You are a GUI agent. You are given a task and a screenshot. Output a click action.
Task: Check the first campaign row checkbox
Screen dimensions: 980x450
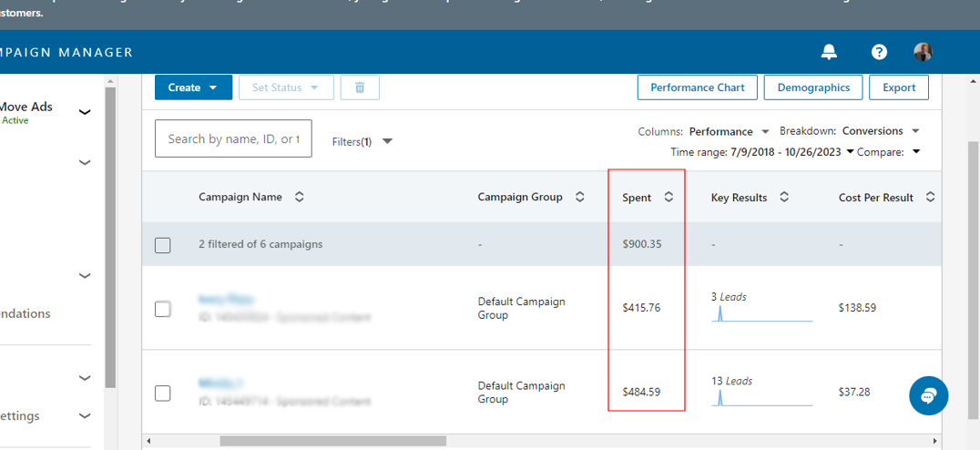163,309
